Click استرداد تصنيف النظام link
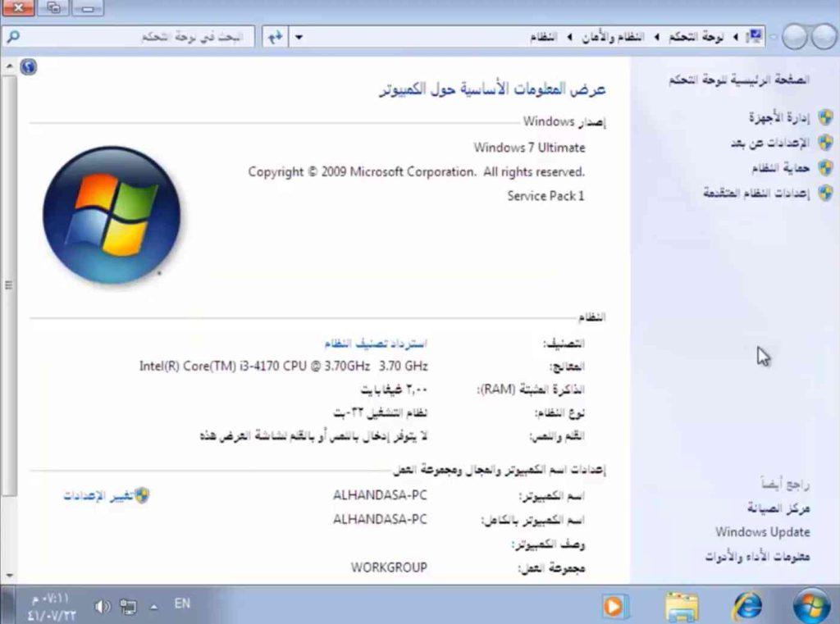 (x=376, y=343)
